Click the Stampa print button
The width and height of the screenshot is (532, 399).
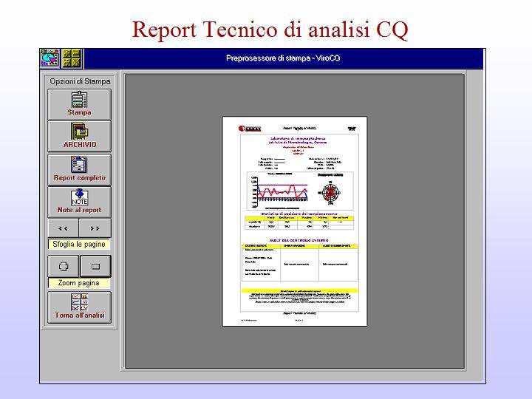point(79,104)
